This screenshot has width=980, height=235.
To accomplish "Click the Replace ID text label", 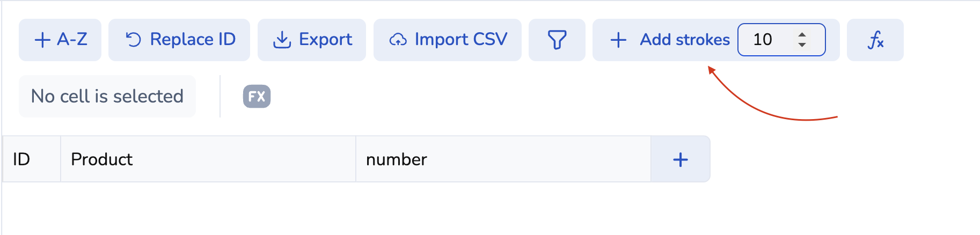I will tap(193, 40).
